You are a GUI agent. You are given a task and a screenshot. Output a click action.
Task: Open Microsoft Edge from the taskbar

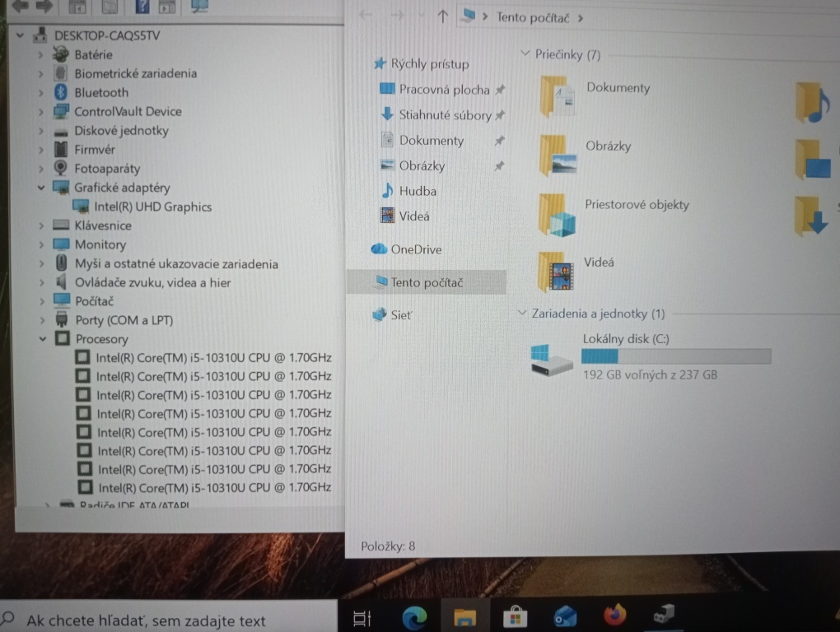(414, 615)
